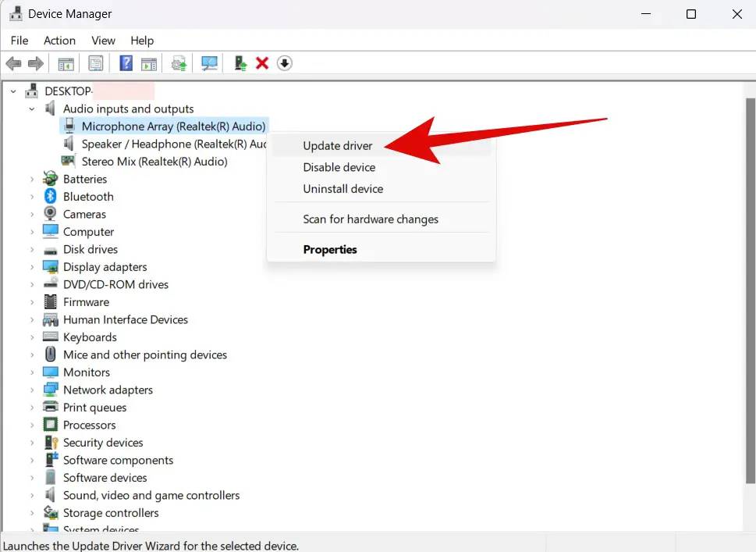
Task: Click the Forward arrow toolbar icon
Action: point(36,63)
